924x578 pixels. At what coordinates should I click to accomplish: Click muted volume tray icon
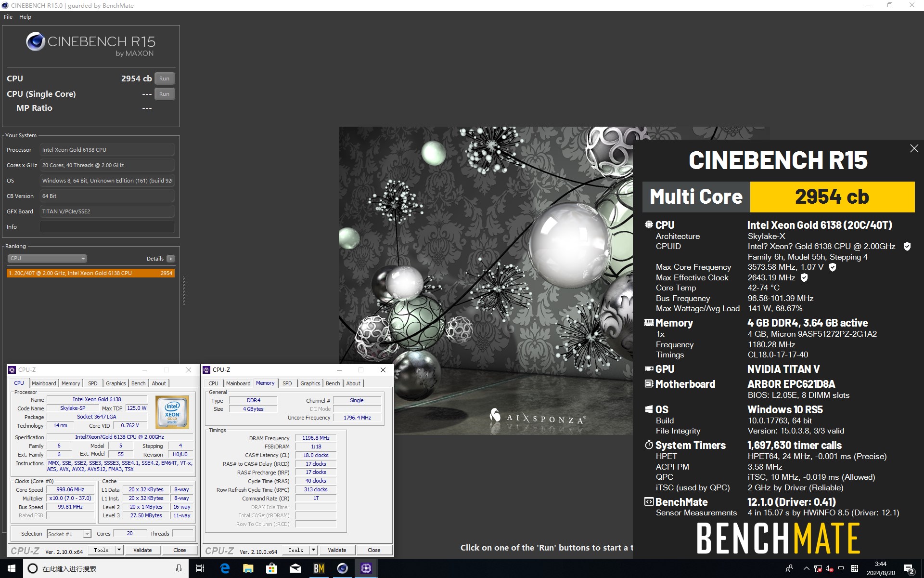pyautogui.click(x=830, y=569)
